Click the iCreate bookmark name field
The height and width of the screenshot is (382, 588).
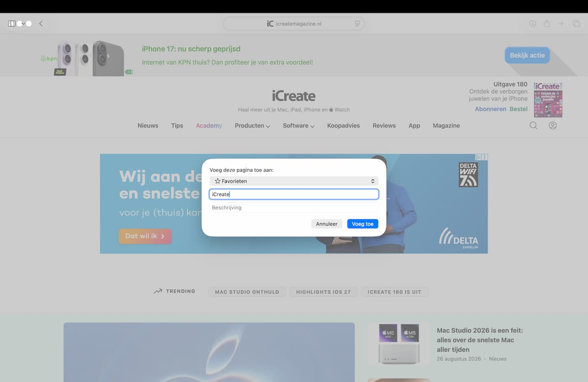click(294, 194)
